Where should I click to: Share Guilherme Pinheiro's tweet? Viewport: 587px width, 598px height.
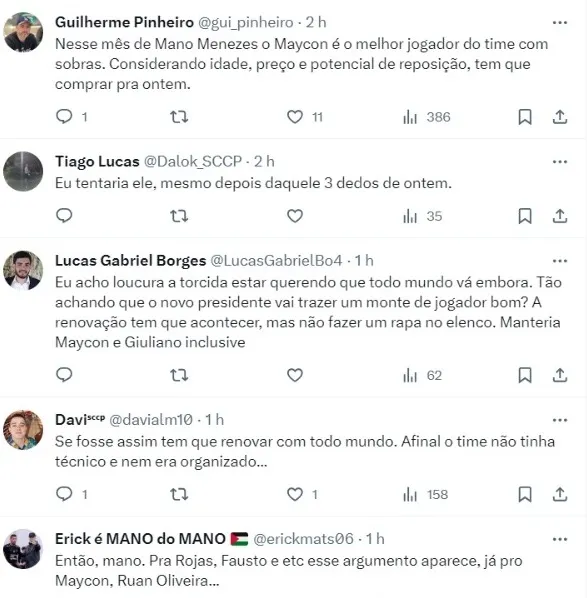pyautogui.click(x=560, y=117)
